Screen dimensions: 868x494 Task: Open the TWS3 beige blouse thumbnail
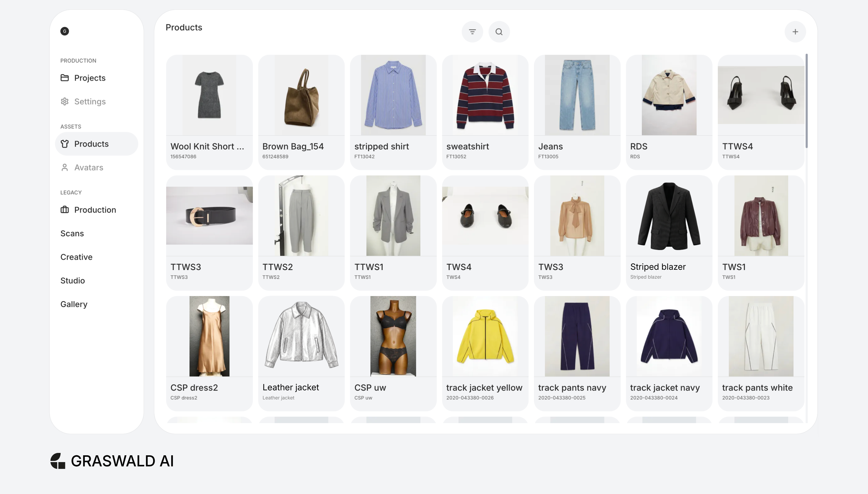[x=577, y=215]
